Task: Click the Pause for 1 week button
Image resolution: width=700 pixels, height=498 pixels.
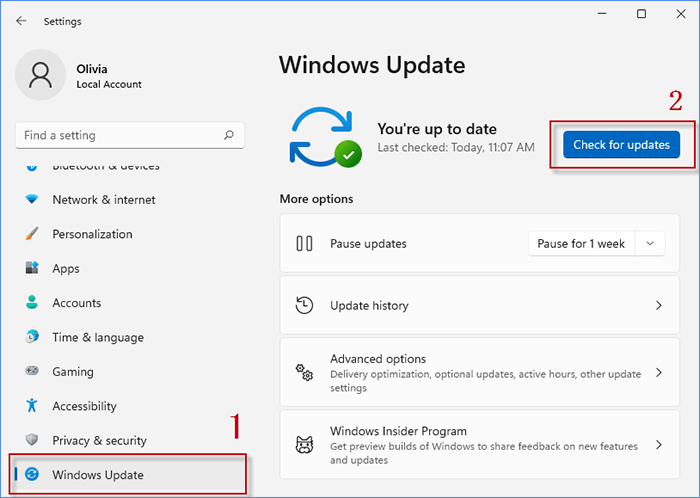Action: click(x=581, y=244)
